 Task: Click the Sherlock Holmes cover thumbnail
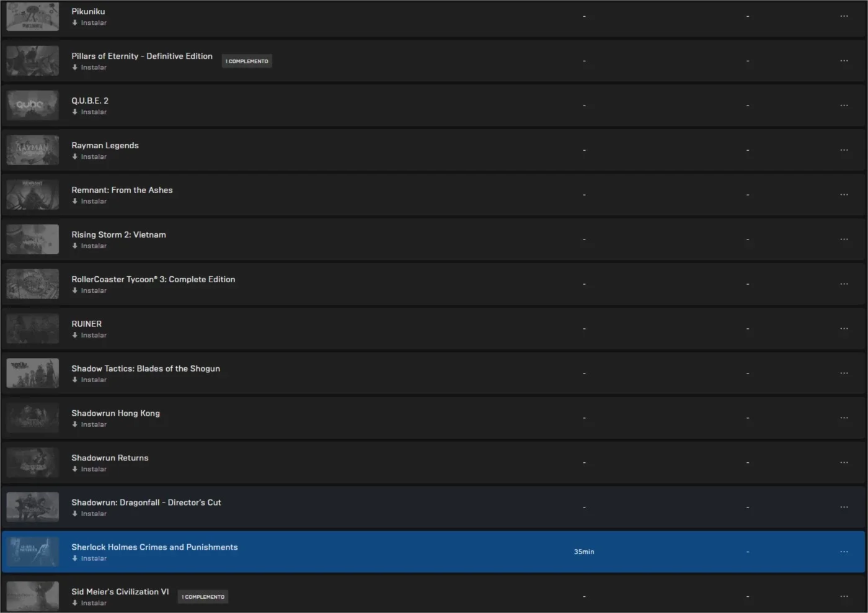point(32,552)
